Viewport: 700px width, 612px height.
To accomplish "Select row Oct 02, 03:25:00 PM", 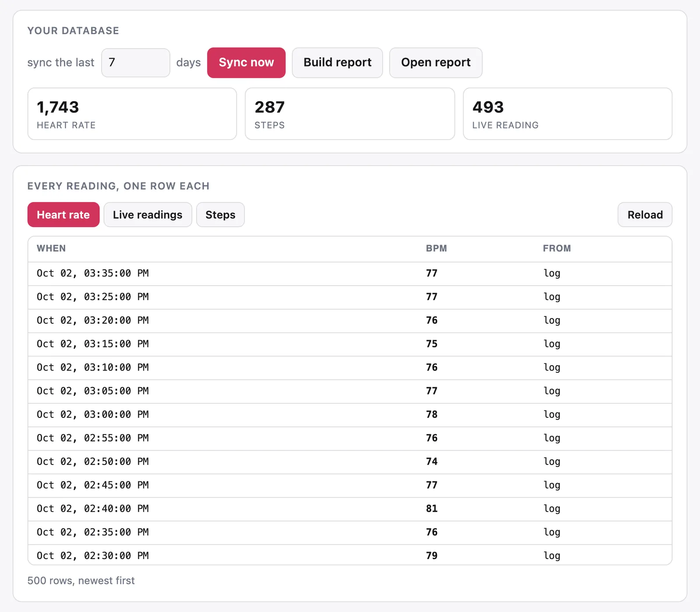I will (x=350, y=297).
